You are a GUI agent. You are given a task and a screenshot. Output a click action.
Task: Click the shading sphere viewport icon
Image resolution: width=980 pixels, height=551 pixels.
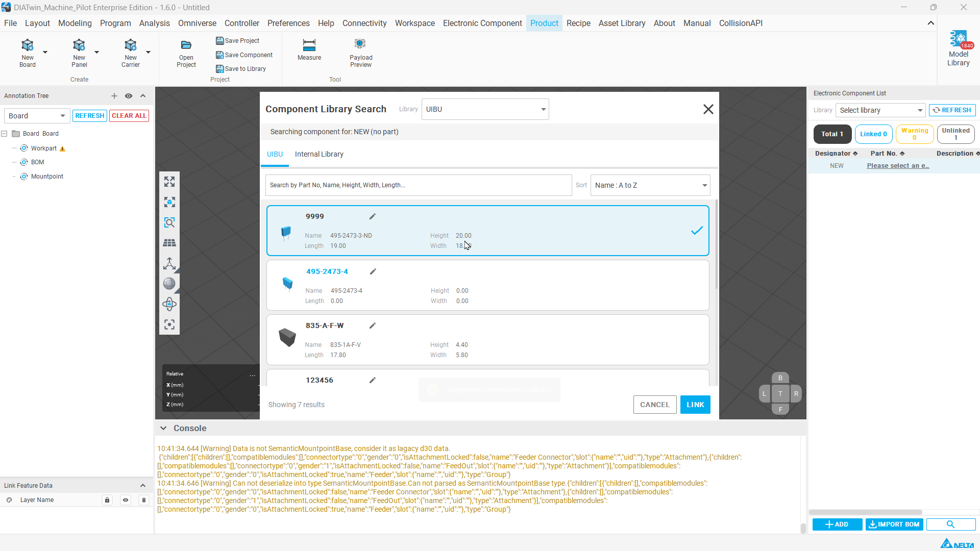(x=169, y=284)
